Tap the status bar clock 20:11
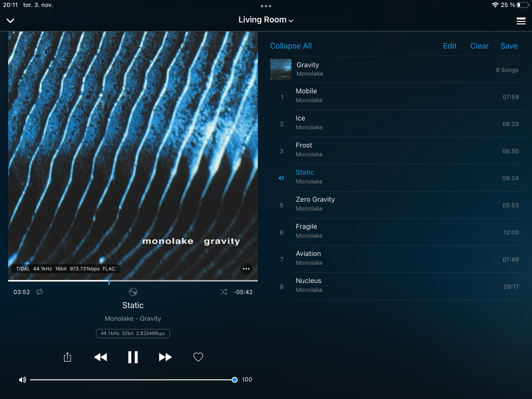Screen dimensions: 532x399 10,5
